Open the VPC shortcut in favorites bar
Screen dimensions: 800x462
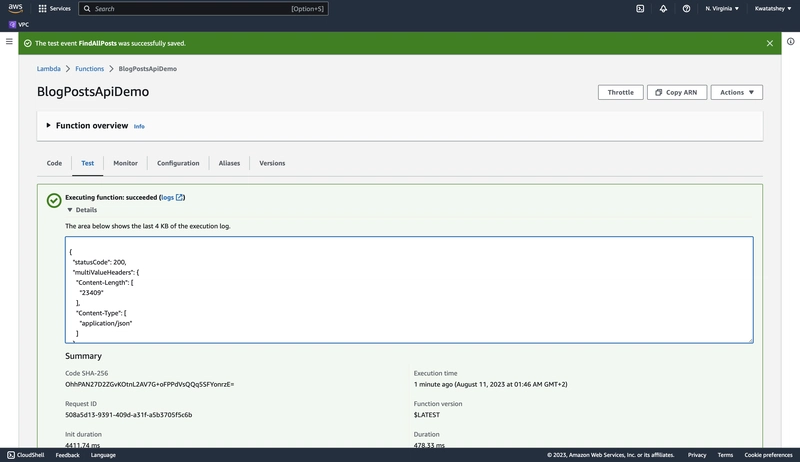(19, 24)
